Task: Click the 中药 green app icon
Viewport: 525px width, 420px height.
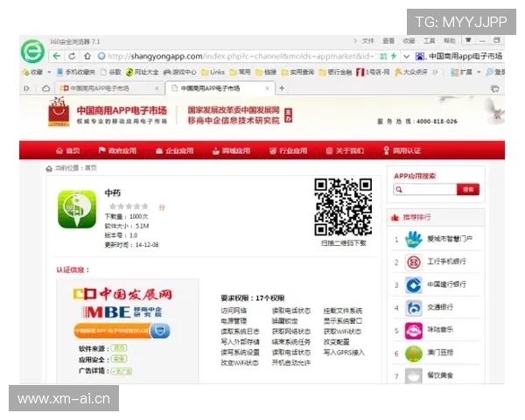Action: (x=77, y=209)
